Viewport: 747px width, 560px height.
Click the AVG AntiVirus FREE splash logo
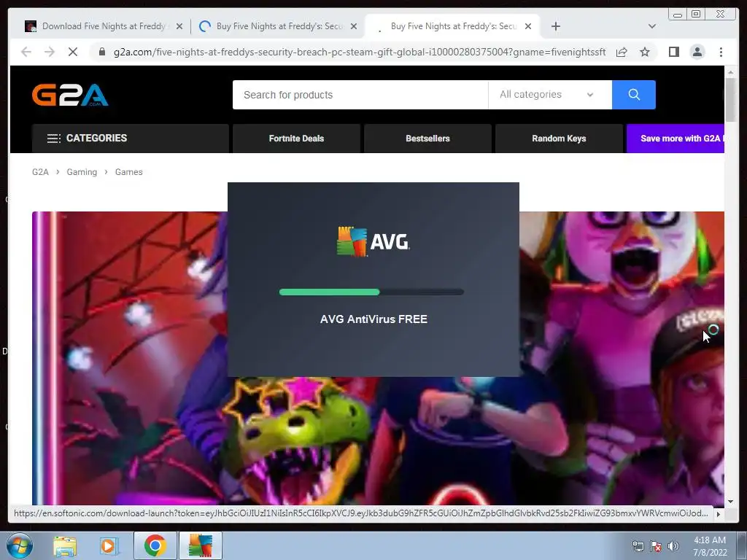373,241
